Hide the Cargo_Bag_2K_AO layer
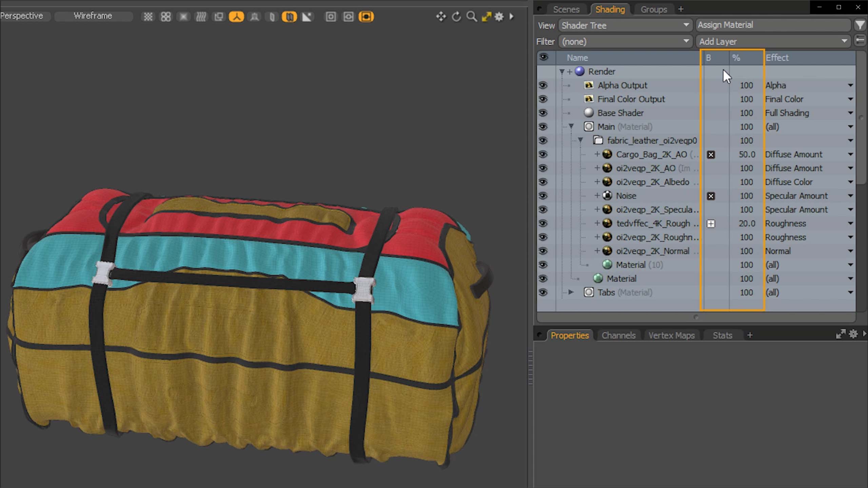This screenshot has width=868, height=488. click(543, 154)
